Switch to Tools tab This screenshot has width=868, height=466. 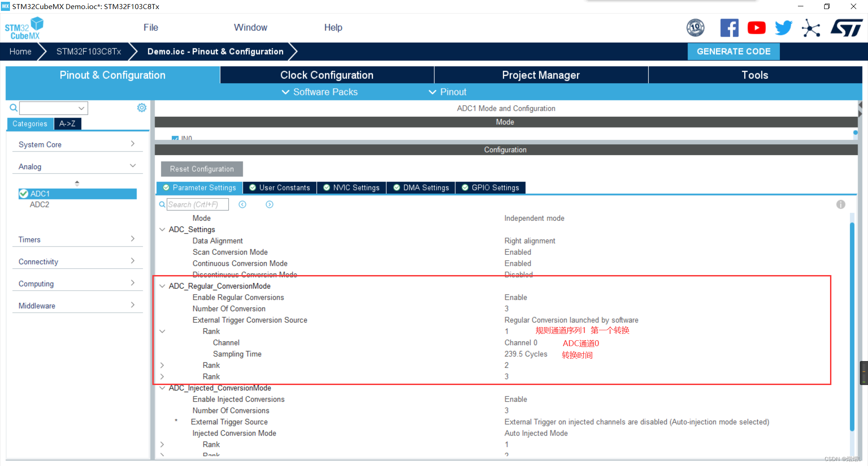755,75
